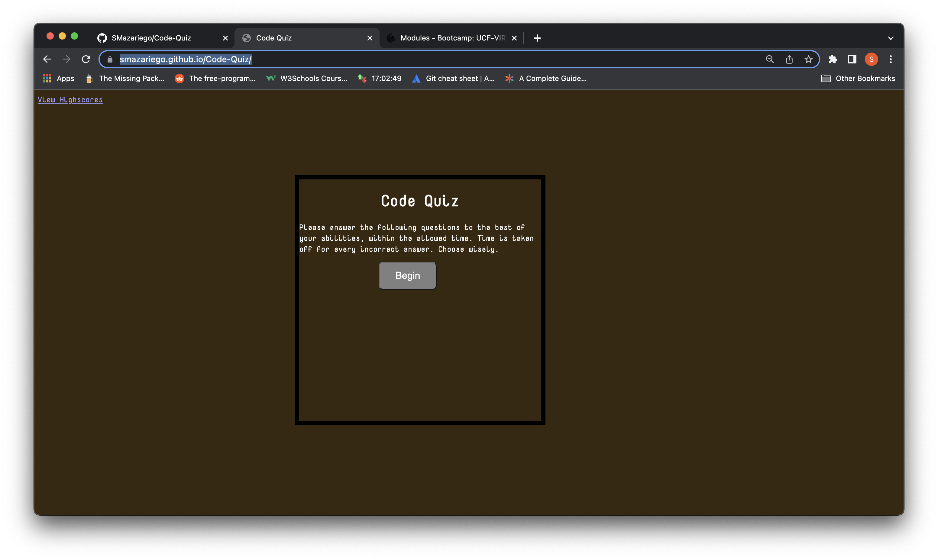Close the SMazariego/Code-Quiz tab
938x560 pixels.
pyautogui.click(x=225, y=38)
